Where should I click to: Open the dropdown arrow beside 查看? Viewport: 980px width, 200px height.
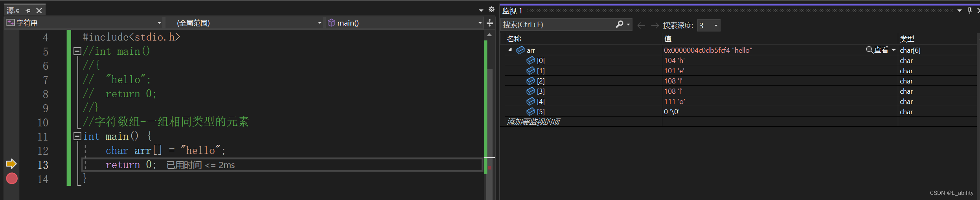pyautogui.click(x=894, y=50)
